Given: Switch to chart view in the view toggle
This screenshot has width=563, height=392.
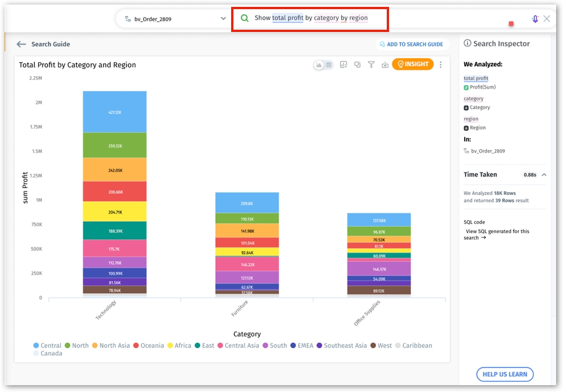Looking at the screenshot, I should tap(319, 65).
